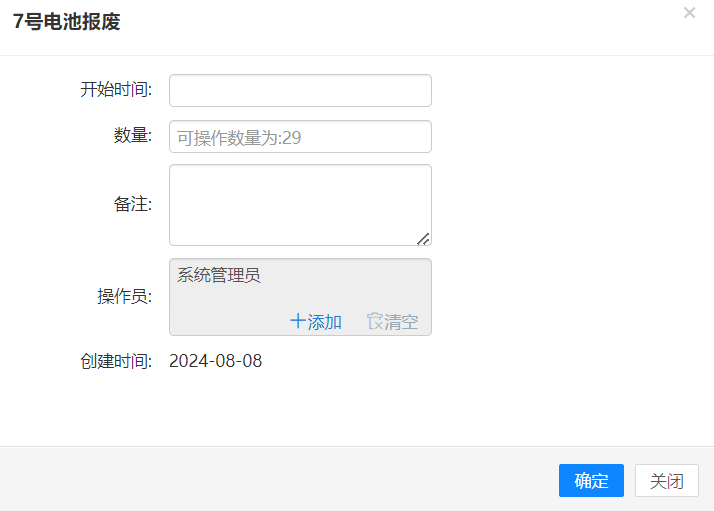
Task: Click the 开始时间 field label
Action: click(116, 90)
